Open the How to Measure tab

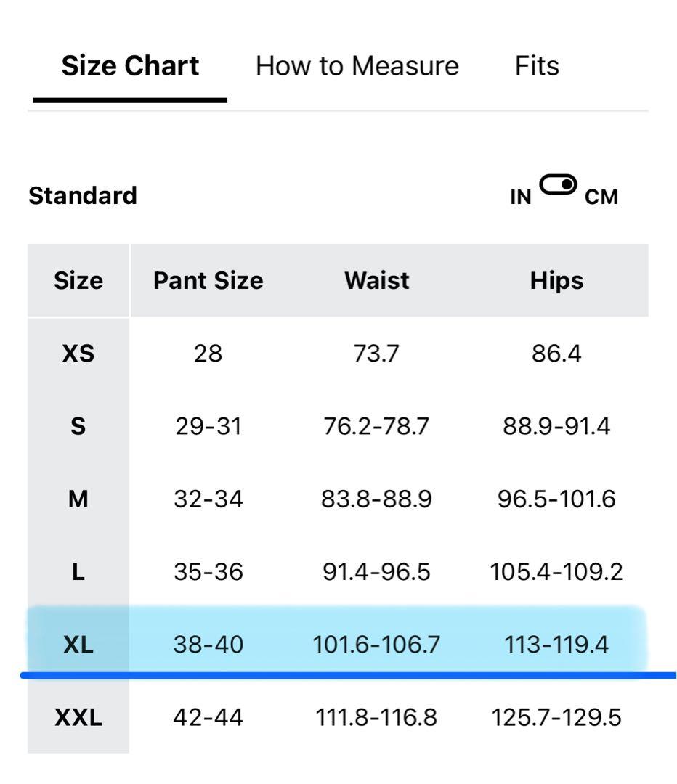[x=357, y=66]
